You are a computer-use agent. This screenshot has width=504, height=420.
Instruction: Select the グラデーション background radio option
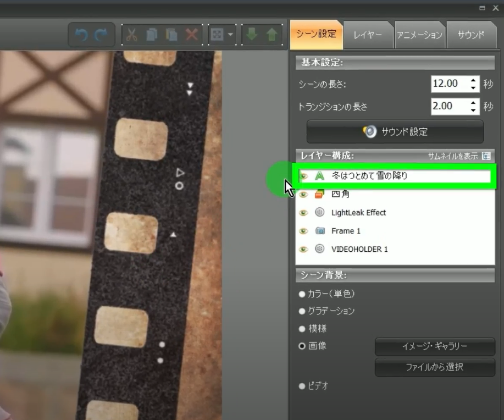(302, 311)
